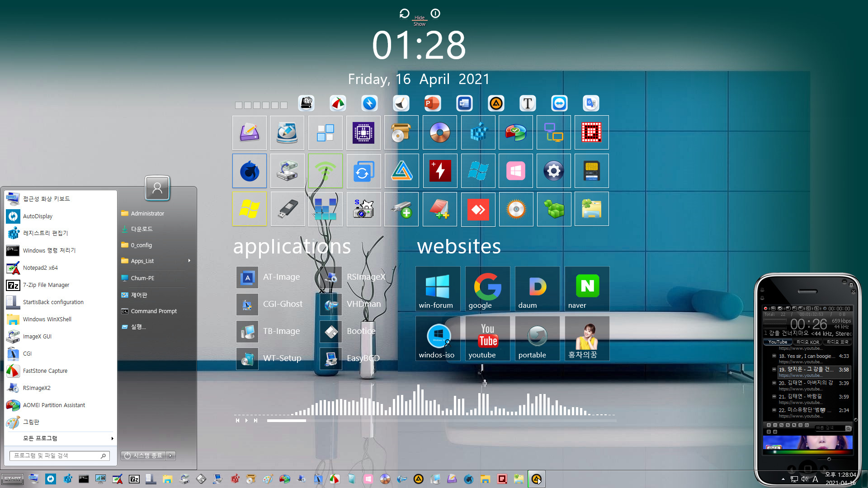
Task: Open the daum website tile
Action: click(x=537, y=289)
